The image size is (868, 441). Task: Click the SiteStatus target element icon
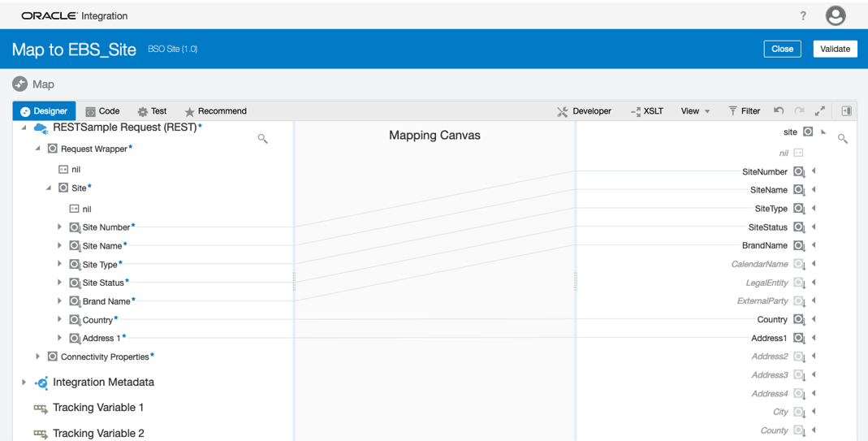pyautogui.click(x=799, y=227)
